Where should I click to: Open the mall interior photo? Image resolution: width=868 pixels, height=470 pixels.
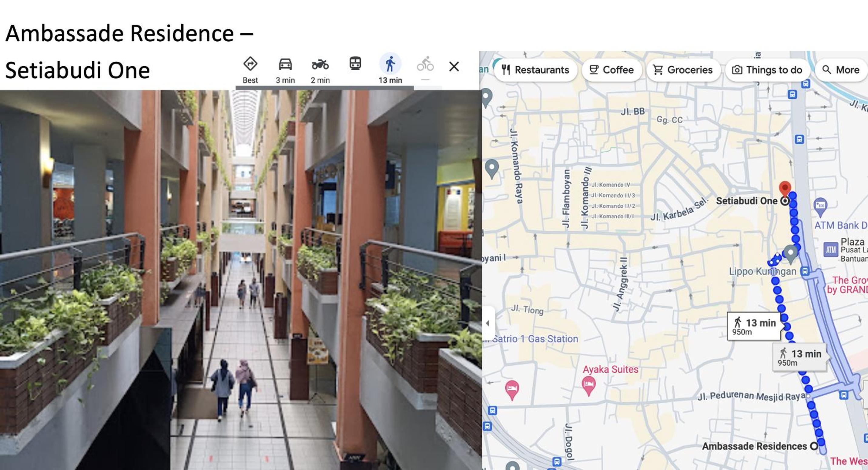click(241, 280)
